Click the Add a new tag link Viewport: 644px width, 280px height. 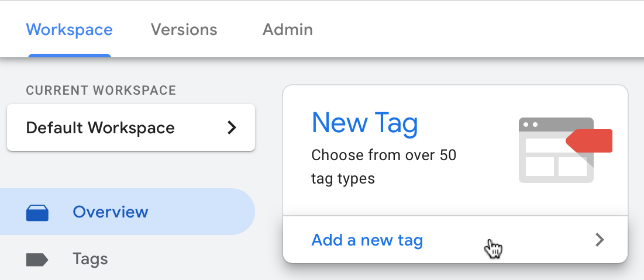(367, 240)
